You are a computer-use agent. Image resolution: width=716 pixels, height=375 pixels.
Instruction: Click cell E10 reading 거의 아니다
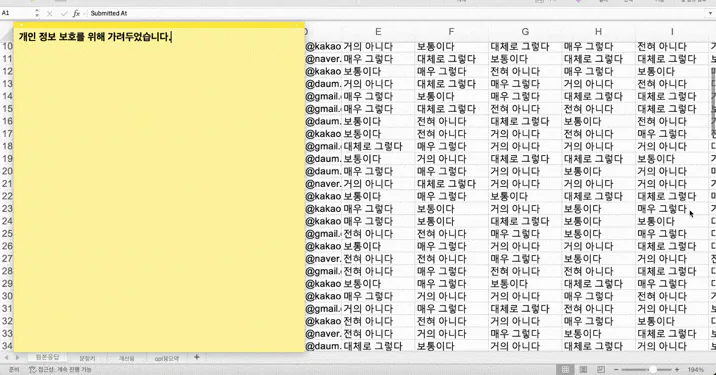click(x=379, y=46)
